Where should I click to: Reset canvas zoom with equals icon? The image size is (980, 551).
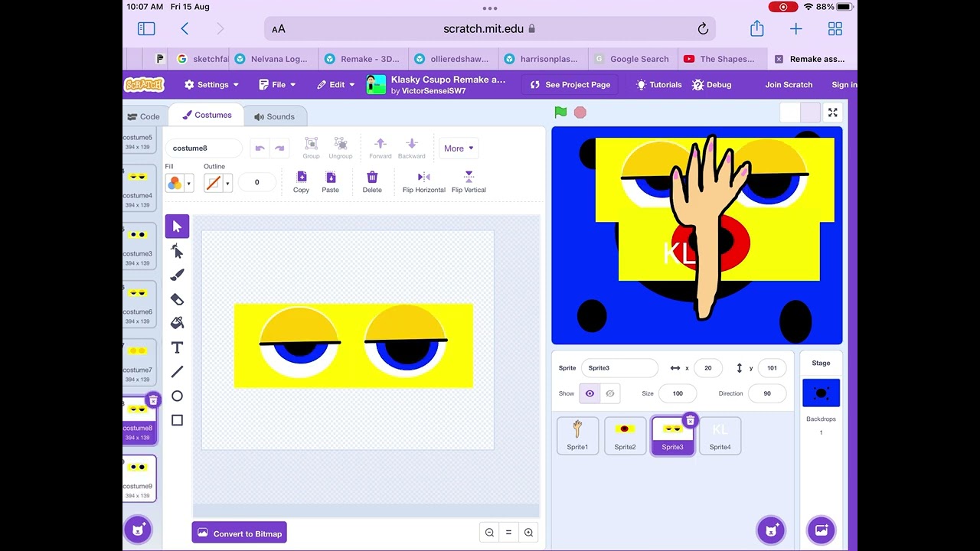[x=508, y=533]
